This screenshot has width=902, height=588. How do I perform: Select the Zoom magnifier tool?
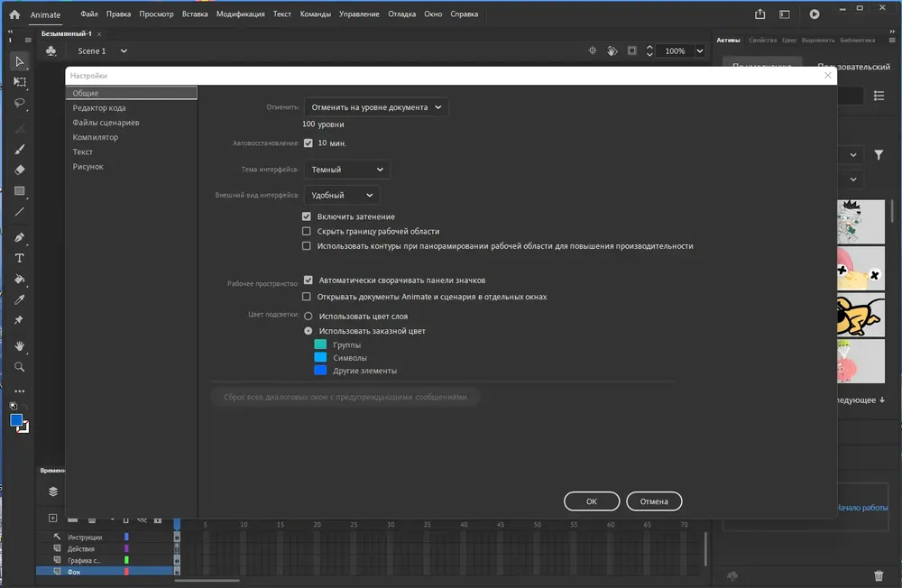tap(20, 366)
